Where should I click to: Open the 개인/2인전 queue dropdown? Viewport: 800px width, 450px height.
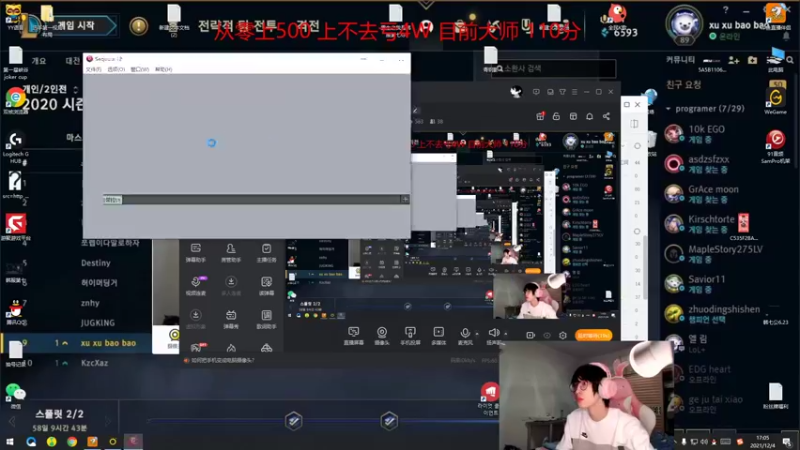(x=76, y=89)
